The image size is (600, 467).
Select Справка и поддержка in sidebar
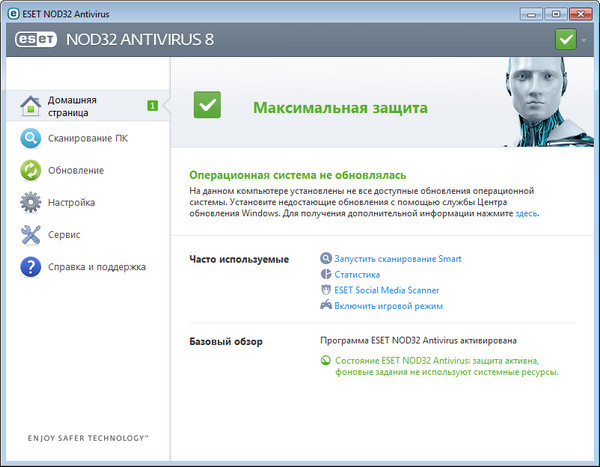[x=97, y=267]
